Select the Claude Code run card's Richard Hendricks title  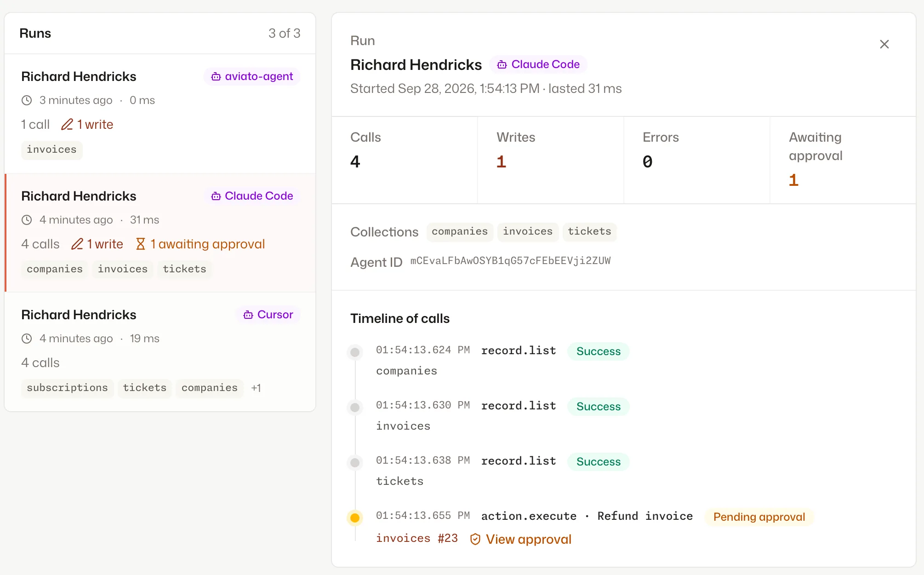[x=79, y=196]
